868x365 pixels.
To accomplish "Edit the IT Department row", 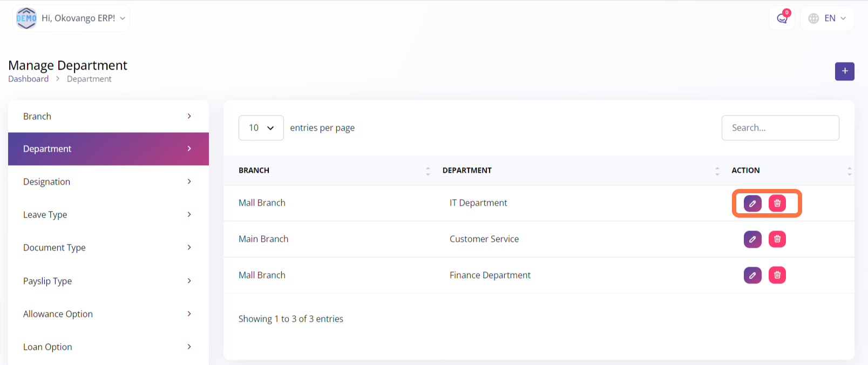I will tap(752, 204).
